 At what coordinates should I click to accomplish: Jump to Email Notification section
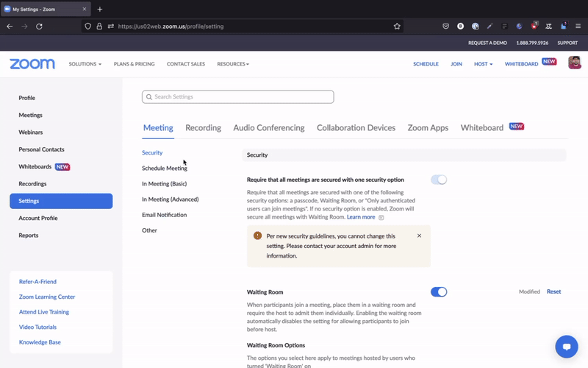164,215
